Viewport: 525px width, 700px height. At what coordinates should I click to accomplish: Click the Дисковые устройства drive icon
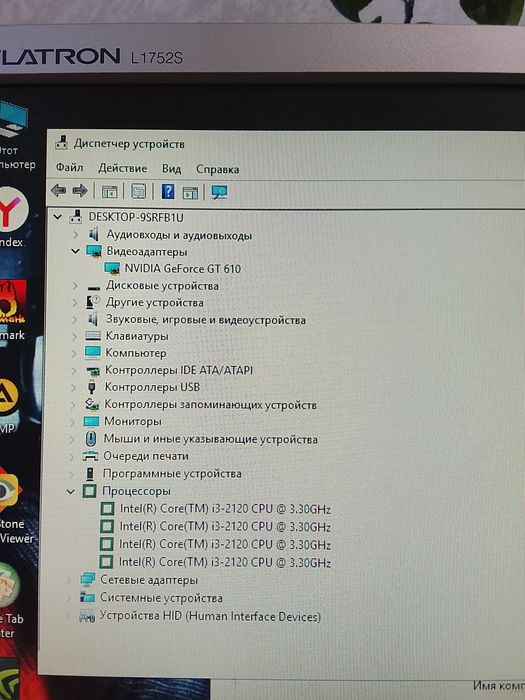click(x=93, y=286)
